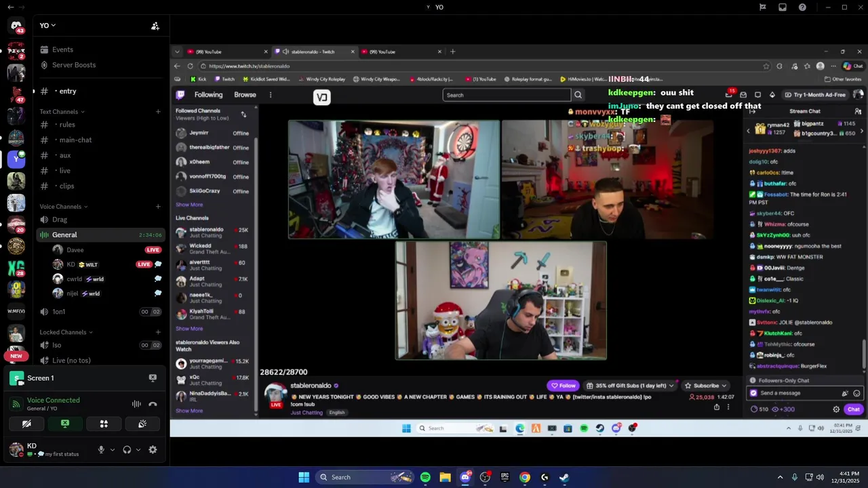
Task: Select the General voice channel
Action: (x=100, y=235)
